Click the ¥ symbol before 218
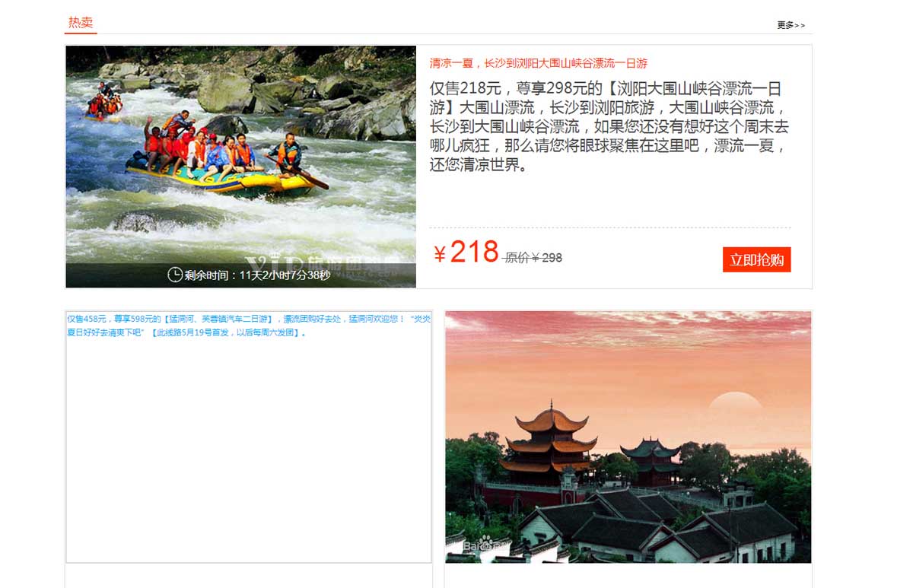 (x=440, y=254)
